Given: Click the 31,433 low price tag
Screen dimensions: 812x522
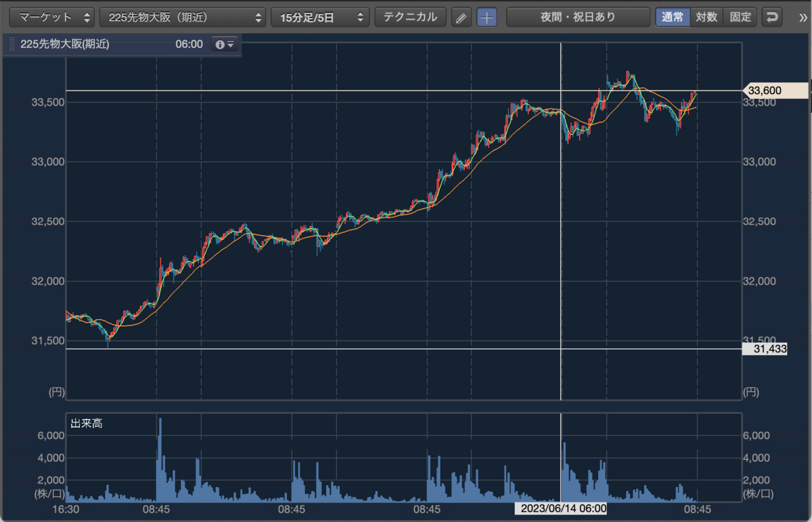Looking at the screenshot, I should point(765,349).
